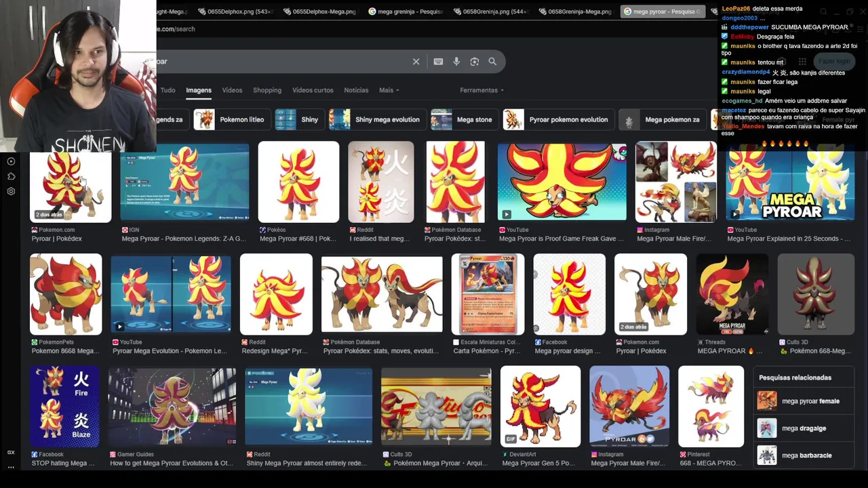868x488 pixels.
Task: Select the Pokemon litleo filter chip
Action: (231, 119)
